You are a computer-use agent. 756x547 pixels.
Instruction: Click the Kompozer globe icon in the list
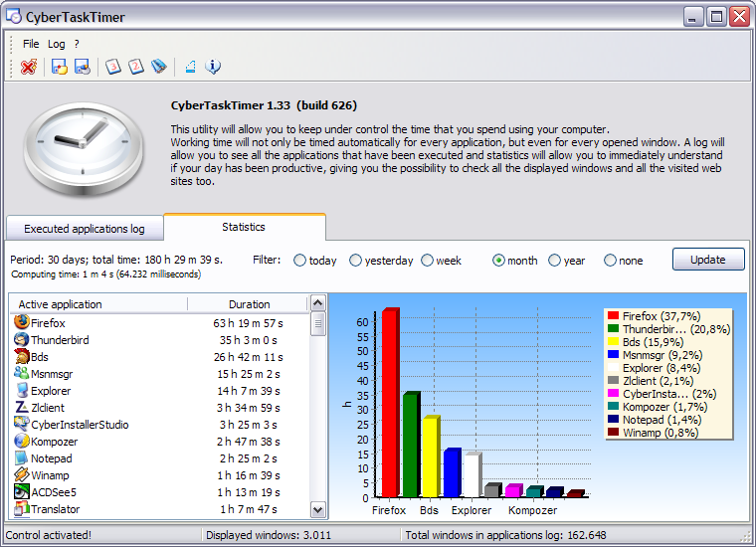[x=22, y=441]
